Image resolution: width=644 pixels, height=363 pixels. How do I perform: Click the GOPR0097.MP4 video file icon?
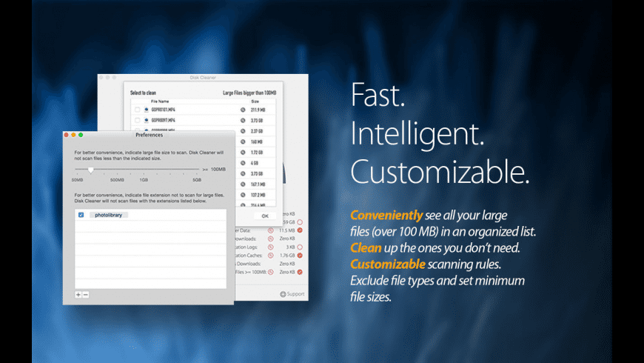[147, 121]
